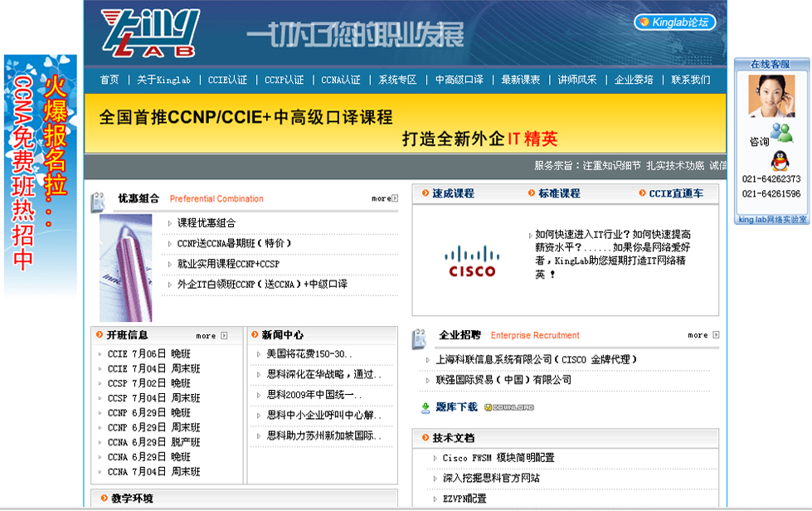The image size is (812, 511).
Task: Open 中高级口译 navigation item
Action: click(459, 80)
